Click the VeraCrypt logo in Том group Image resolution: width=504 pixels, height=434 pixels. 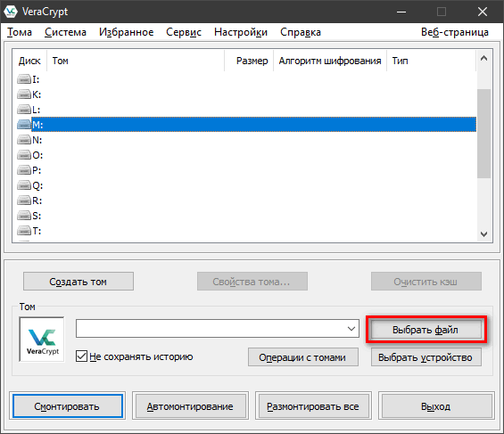tap(42, 340)
